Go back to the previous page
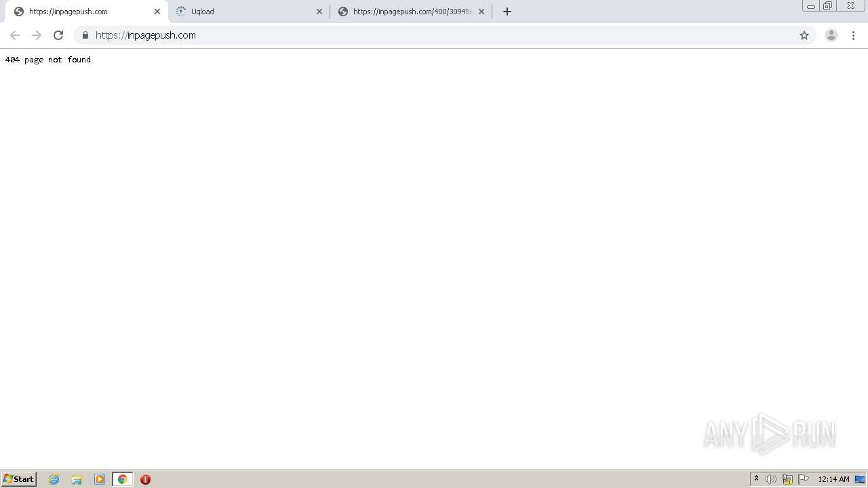The image size is (868, 488). 15,35
